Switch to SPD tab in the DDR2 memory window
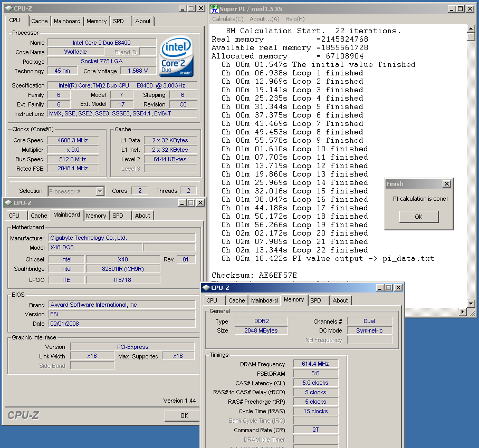Screen dimensions: 479x448 click(315, 300)
